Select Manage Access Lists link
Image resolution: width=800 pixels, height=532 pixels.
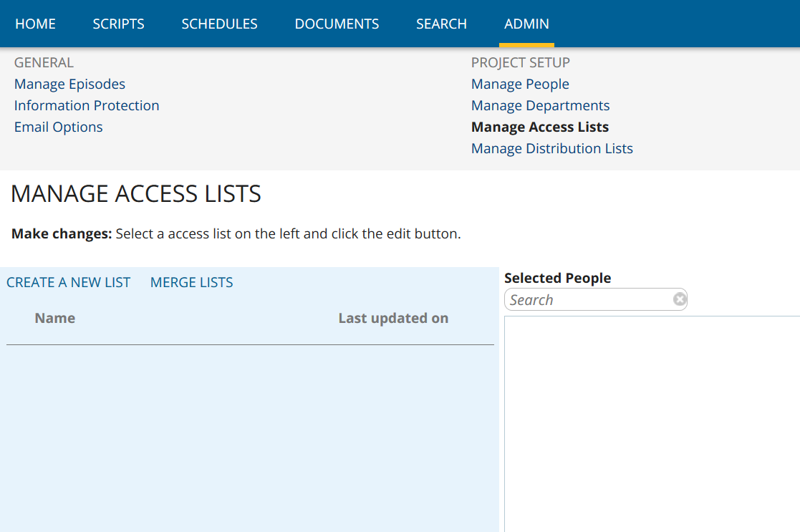(539, 127)
